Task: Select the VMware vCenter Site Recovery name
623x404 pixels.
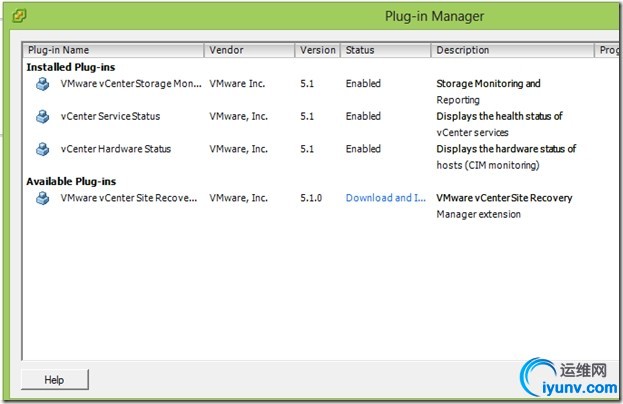Action: click(129, 198)
